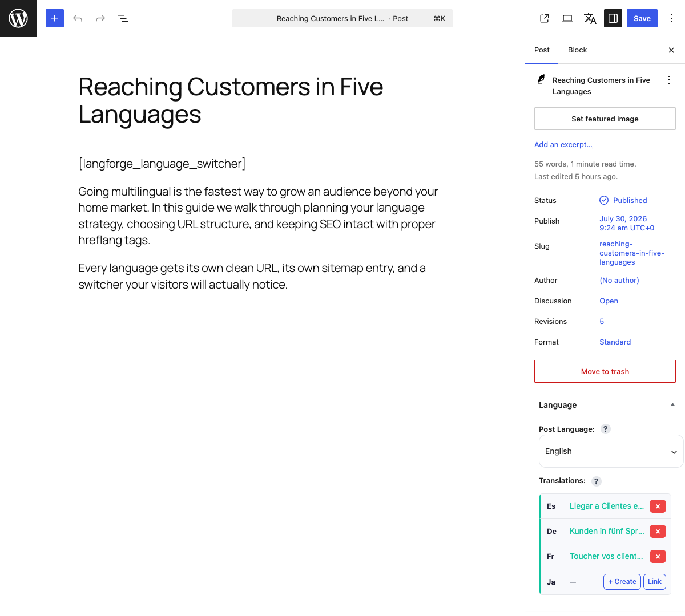Change the Discussion setting marked Open
The image size is (685, 616).
609,301
